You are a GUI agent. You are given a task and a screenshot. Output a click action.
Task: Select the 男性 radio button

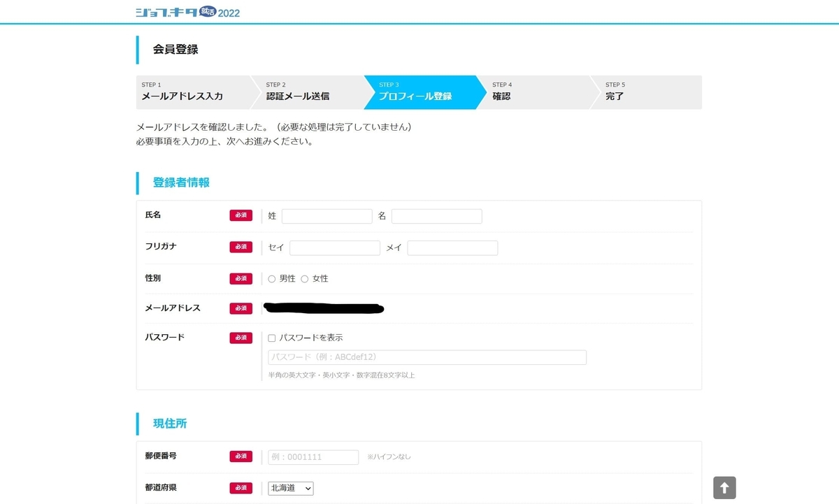tap(272, 279)
